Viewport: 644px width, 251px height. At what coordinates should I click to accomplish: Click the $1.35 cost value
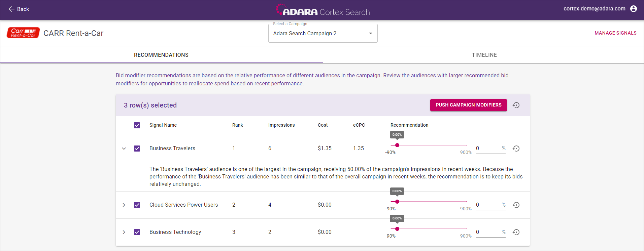pyautogui.click(x=325, y=148)
